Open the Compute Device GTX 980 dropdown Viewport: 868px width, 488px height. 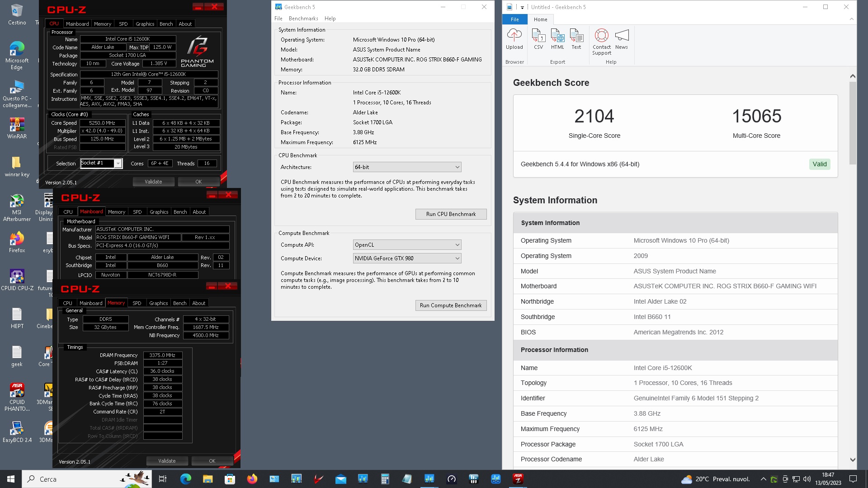click(407, 258)
